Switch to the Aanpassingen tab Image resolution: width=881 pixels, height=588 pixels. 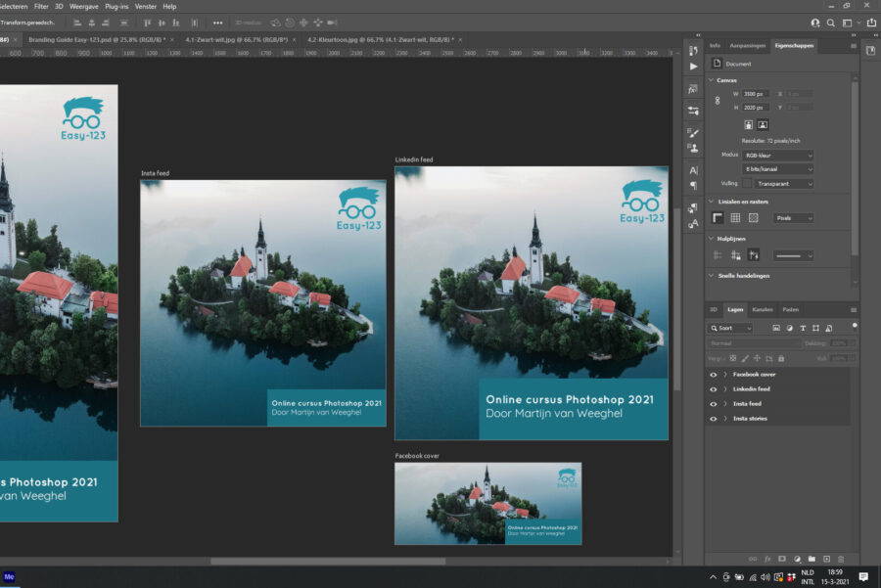pos(747,45)
